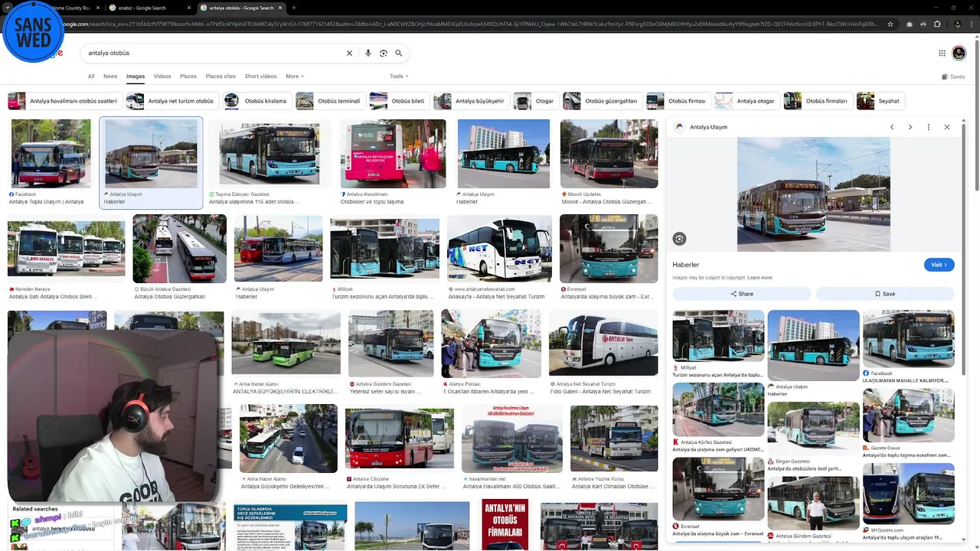Open the 'Taşıma Dünyası Gazetesi' bus thumbnail
980x551 pixels.
point(269,153)
